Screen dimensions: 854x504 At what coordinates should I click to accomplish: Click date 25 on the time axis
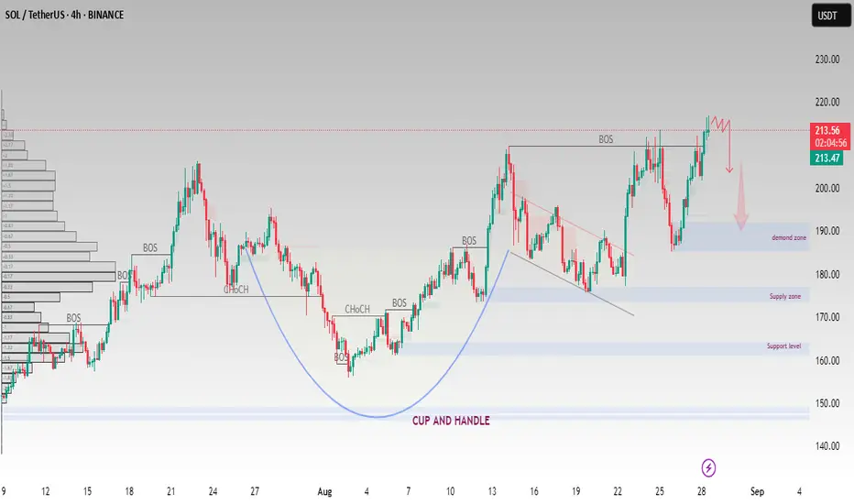coord(660,491)
